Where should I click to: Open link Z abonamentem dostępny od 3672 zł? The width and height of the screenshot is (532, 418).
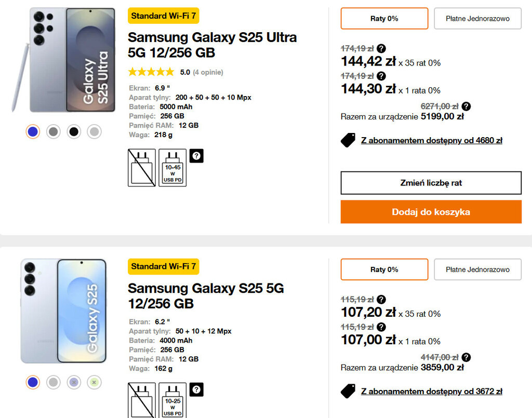[431, 391]
